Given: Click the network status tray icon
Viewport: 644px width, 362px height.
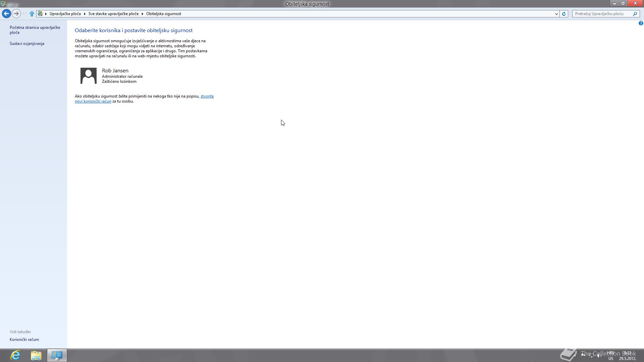Looking at the screenshot, I should tap(591, 355).
